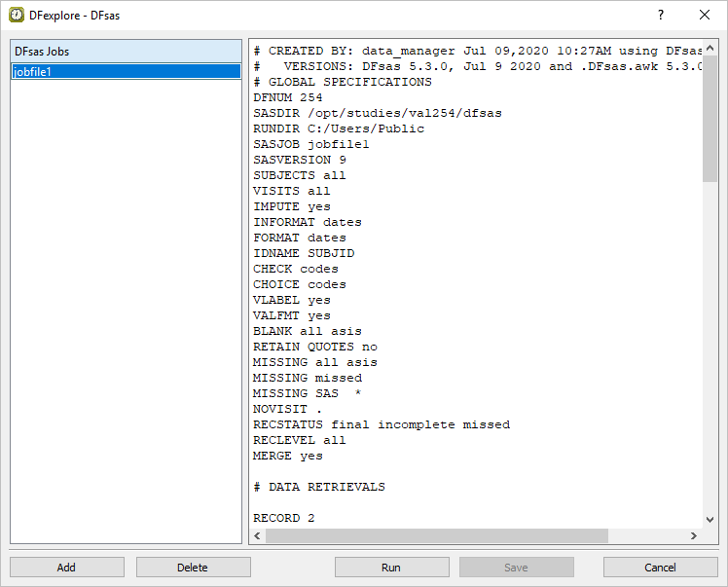This screenshot has width=728, height=587.
Task: Click the horizontal scrollbar thumb
Action: tap(436, 536)
